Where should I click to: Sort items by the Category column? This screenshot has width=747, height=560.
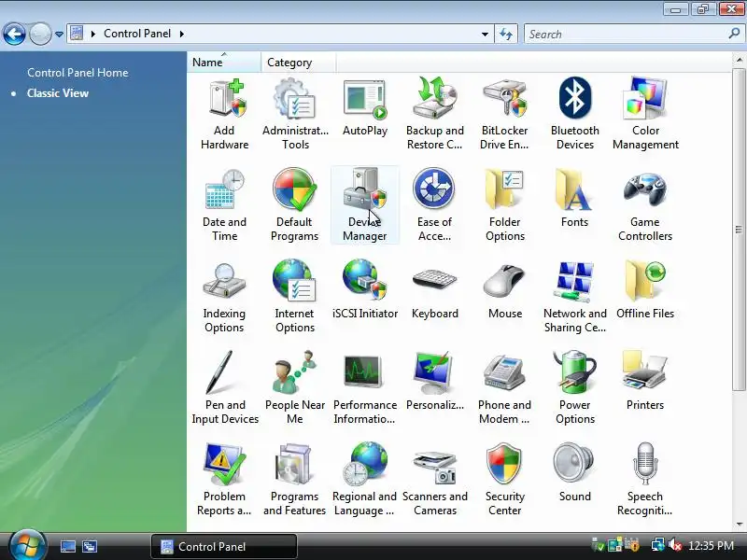click(298, 63)
